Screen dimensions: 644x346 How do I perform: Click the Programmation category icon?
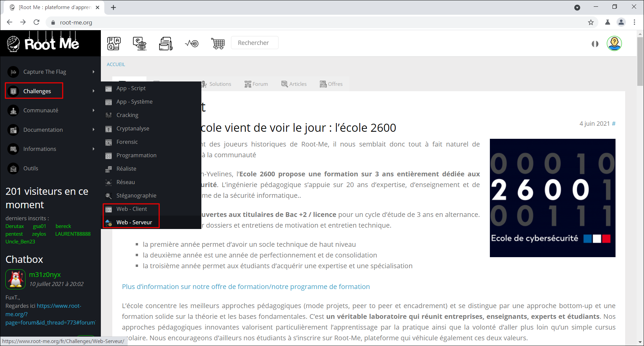pos(109,156)
